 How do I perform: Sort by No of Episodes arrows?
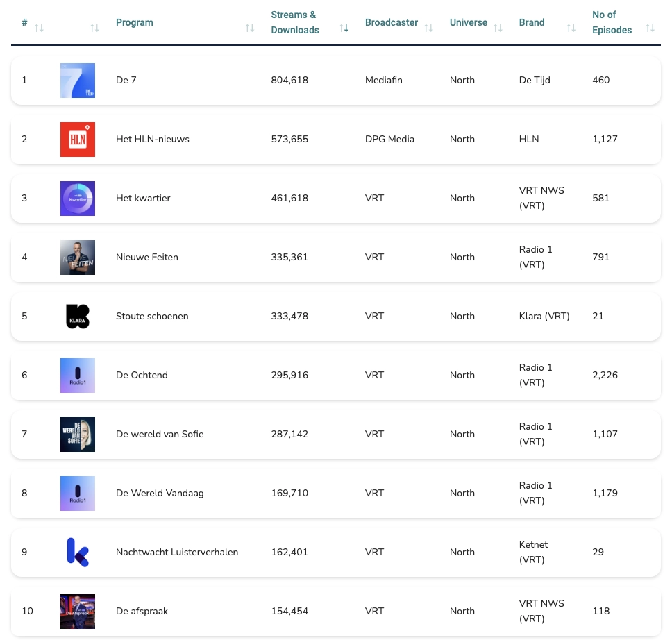point(650,28)
